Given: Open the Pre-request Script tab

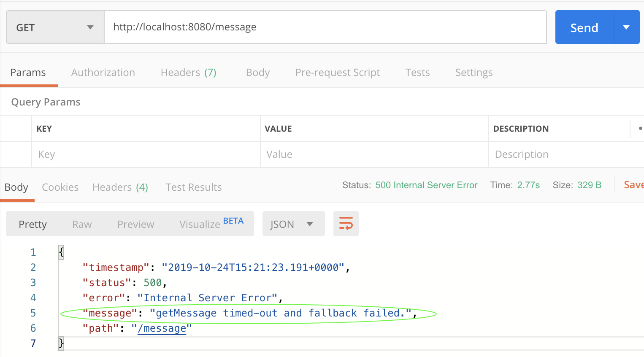Looking at the screenshot, I should pyautogui.click(x=337, y=73).
